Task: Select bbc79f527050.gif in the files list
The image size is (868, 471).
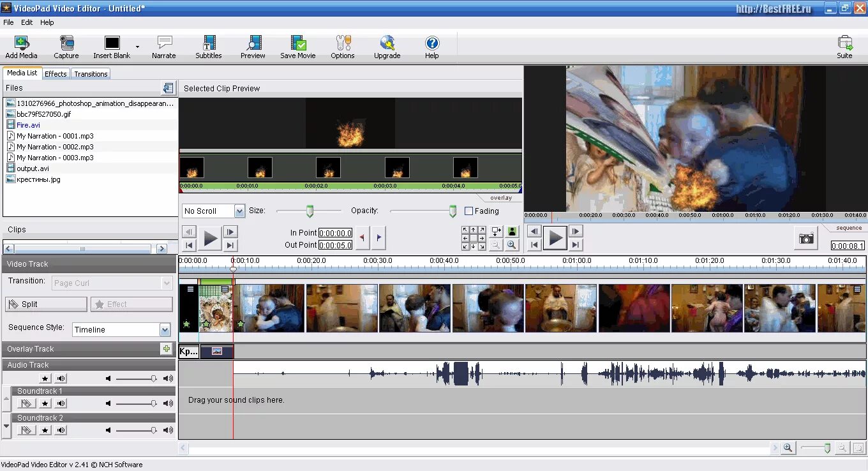Action: (x=43, y=114)
